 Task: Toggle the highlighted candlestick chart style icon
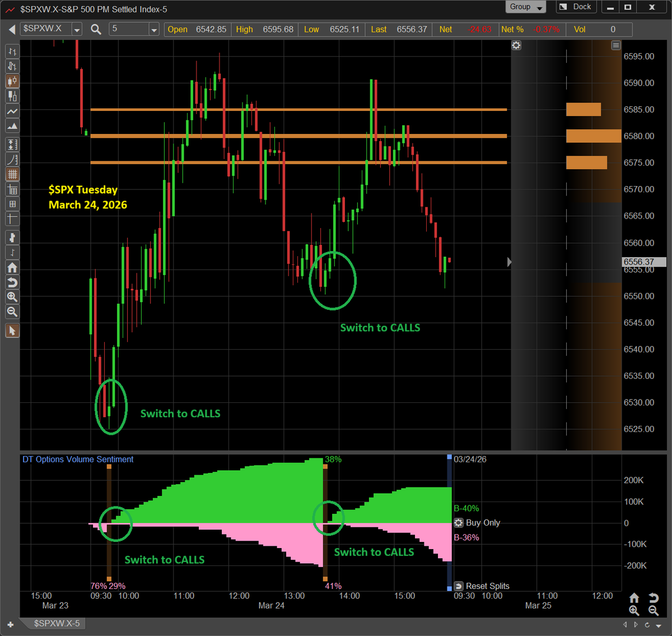[12, 81]
